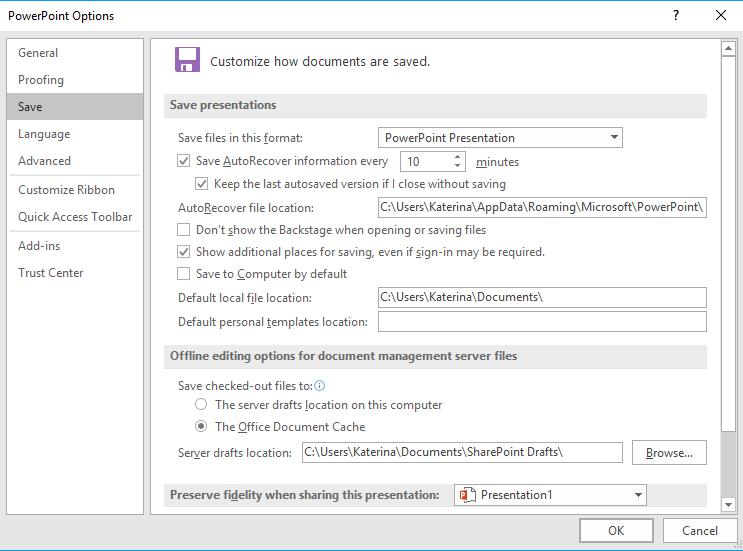Select the server drafts location radio button
Screen dimensions: 743x551
(201, 404)
